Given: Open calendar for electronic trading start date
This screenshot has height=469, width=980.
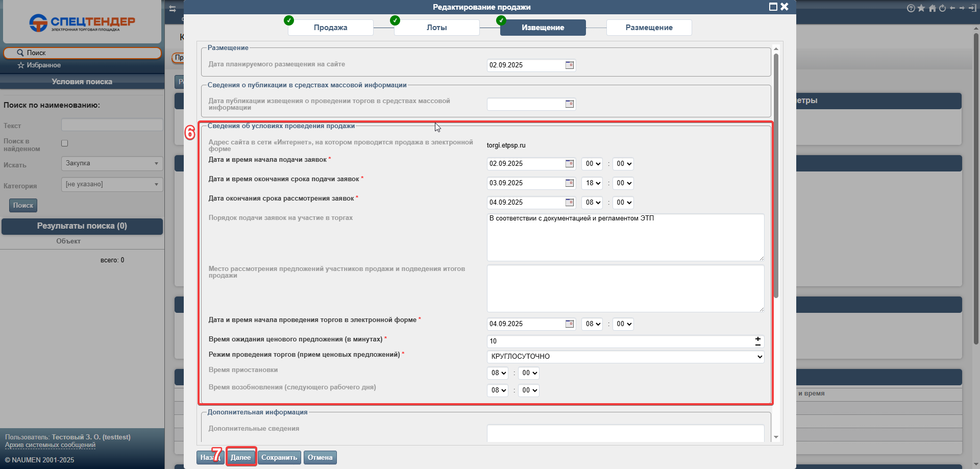Looking at the screenshot, I should point(570,324).
